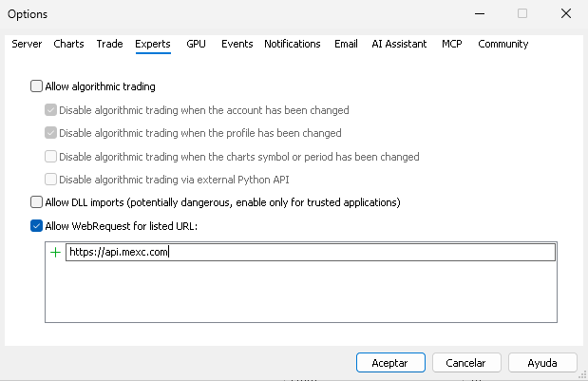Close the Options dialog window
Viewport: 588px width, 381px height.
(x=566, y=14)
